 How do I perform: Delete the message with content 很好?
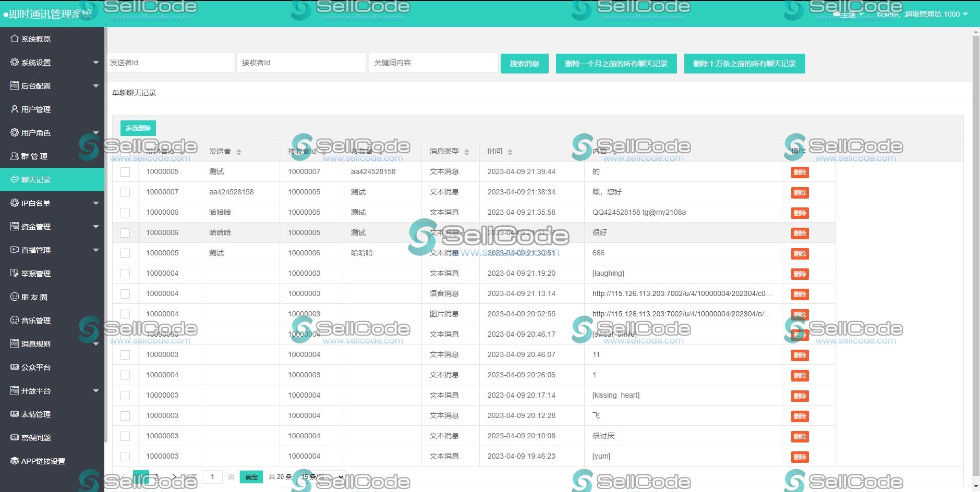click(800, 233)
